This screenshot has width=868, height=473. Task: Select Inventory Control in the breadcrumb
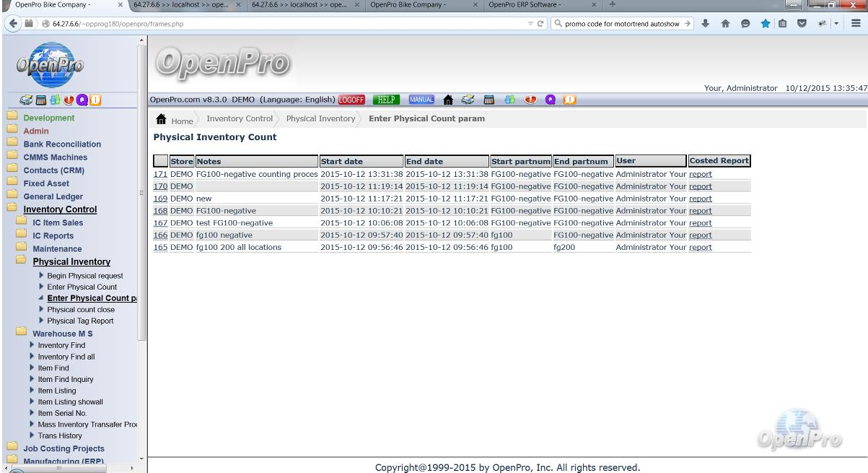[x=240, y=118]
